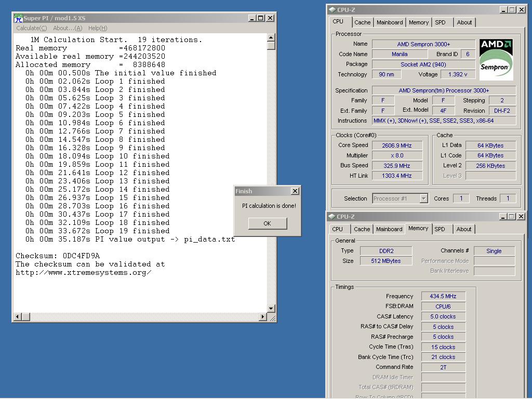532x399 pixels.
Task: Click OK in the Finish dialog
Action: (268, 223)
